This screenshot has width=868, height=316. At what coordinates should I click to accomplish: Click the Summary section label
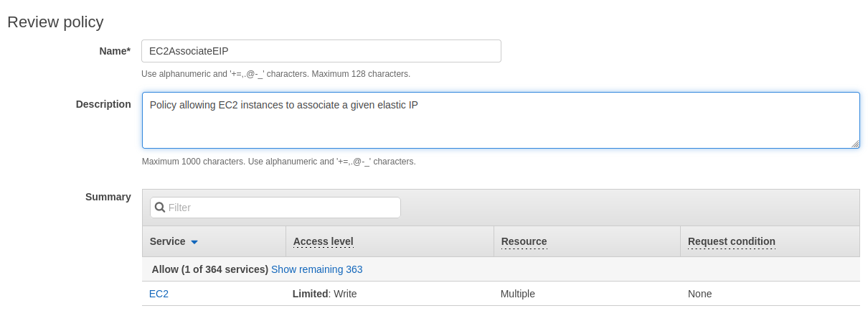(108, 197)
